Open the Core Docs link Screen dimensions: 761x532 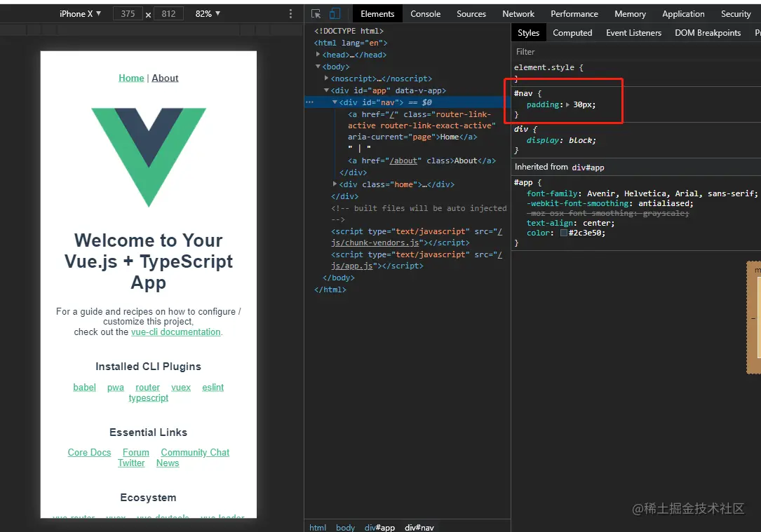coord(89,453)
